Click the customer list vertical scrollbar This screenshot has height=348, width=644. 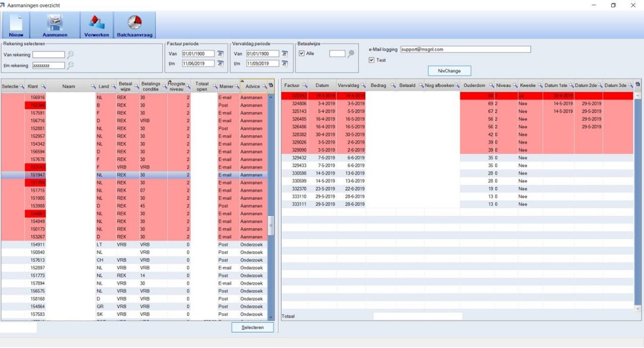click(271, 206)
